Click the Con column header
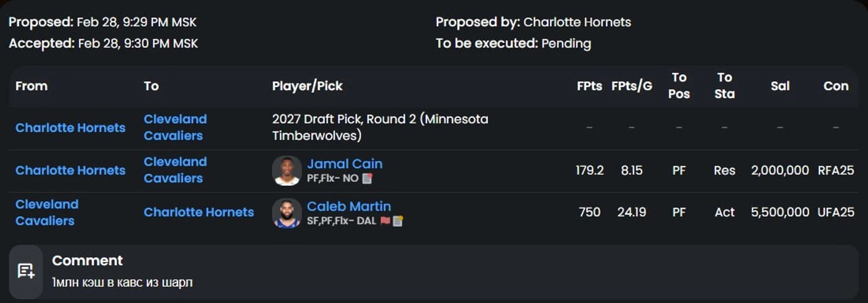This screenshot has width=868, height=303. pos(835,86)
